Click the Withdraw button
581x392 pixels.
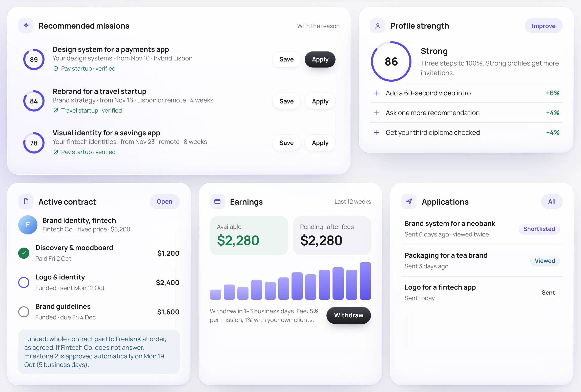349,315
